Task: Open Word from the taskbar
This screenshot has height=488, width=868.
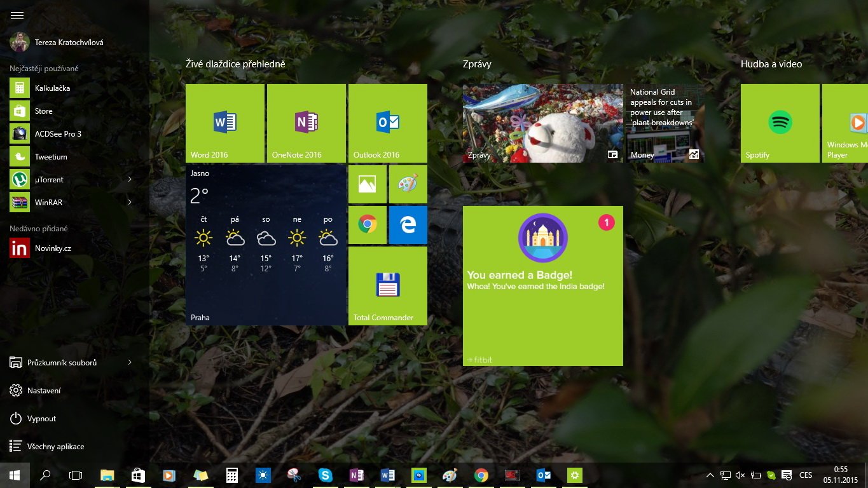Action: click(388, 475)
